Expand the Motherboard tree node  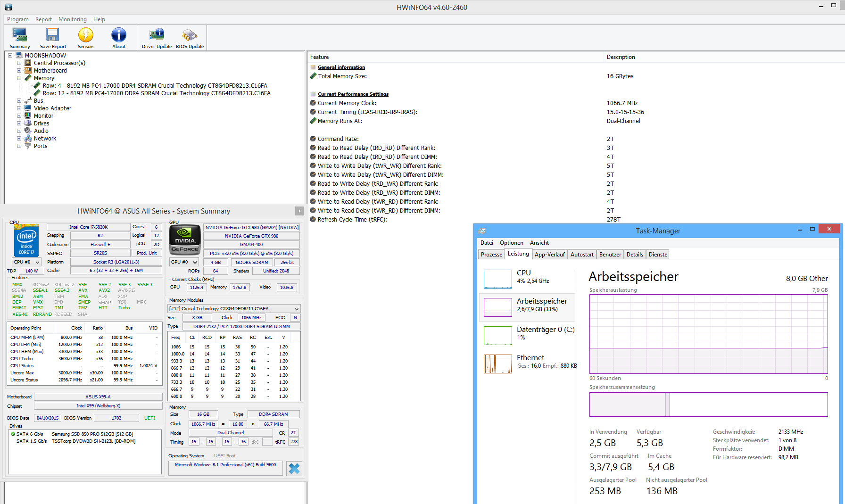(x=19, y=71)
